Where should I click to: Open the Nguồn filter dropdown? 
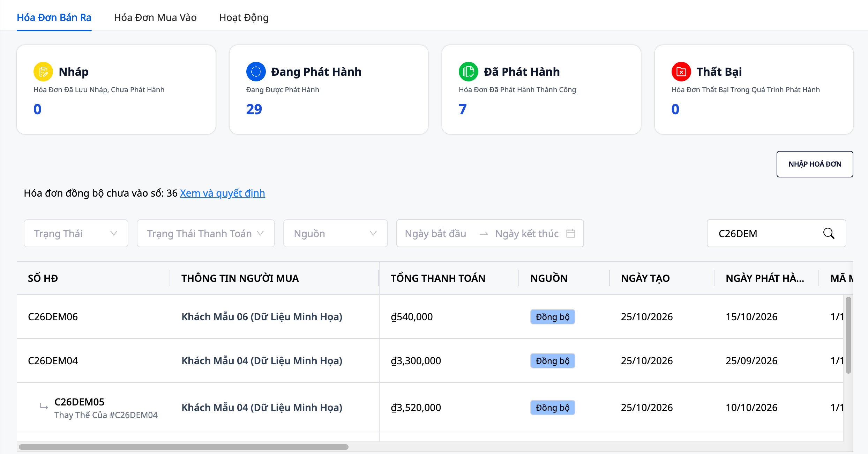point(336,233)
